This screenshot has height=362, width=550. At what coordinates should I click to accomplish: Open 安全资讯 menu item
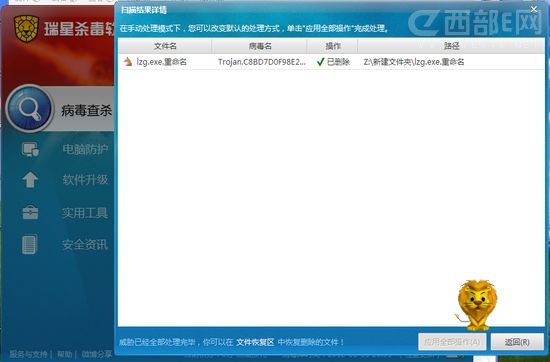tap(85, 244)
